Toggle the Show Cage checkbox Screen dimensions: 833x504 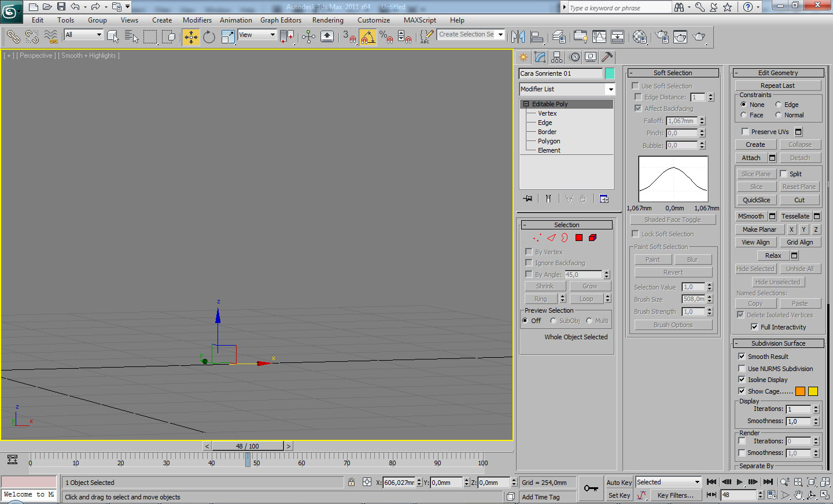point(742,391)
